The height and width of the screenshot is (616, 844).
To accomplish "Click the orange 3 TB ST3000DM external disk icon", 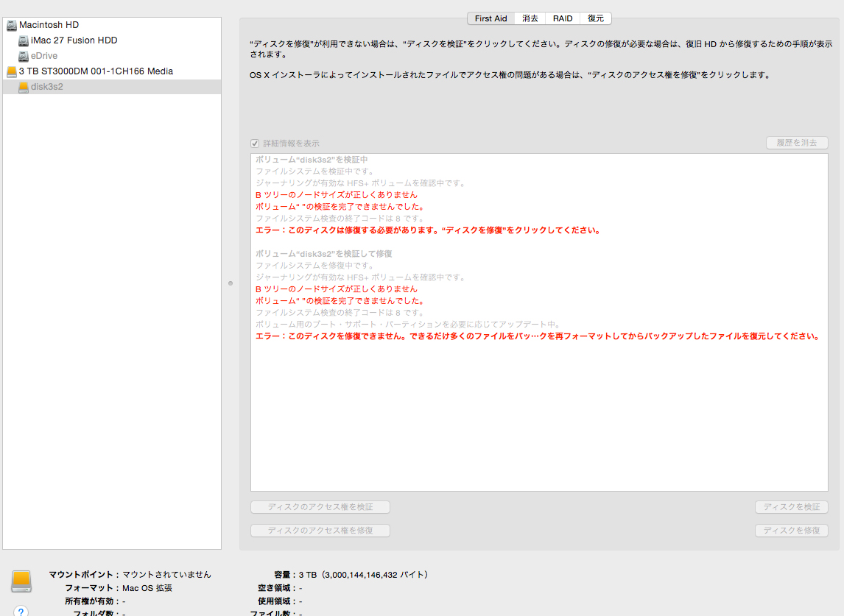I will click(x=12, y=71).
